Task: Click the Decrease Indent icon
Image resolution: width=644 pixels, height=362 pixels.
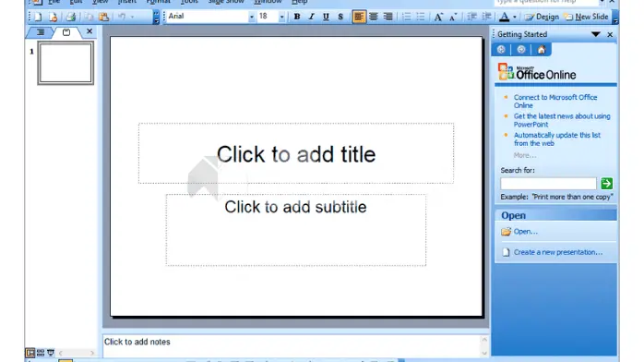Action: tap(471, 17)
